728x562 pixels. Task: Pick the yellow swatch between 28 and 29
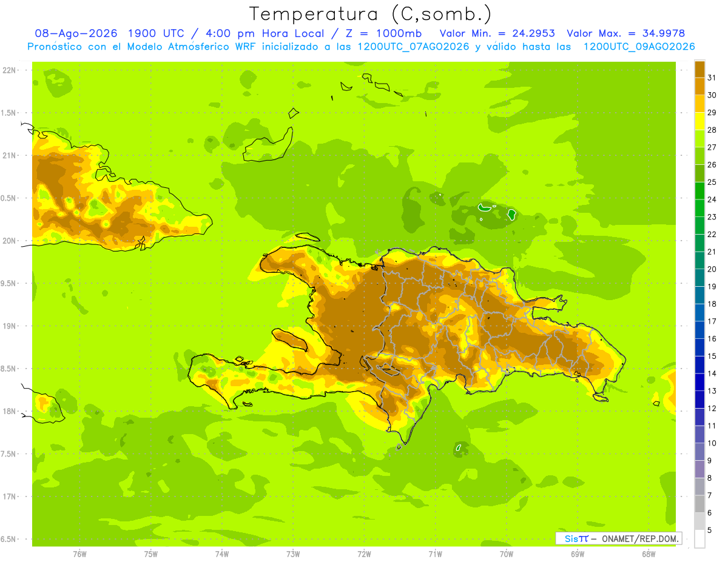tap(699, 121)
